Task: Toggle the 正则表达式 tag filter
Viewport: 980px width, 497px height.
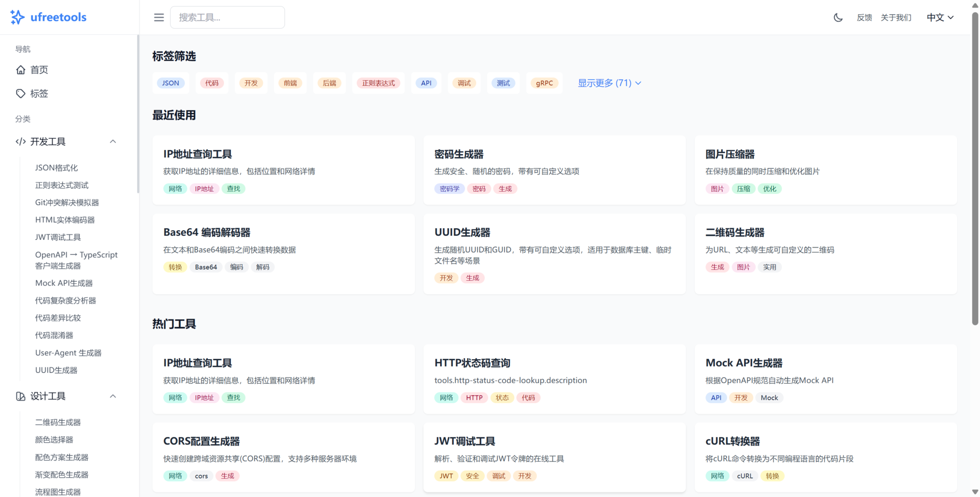Action: [x=378, y=83]
